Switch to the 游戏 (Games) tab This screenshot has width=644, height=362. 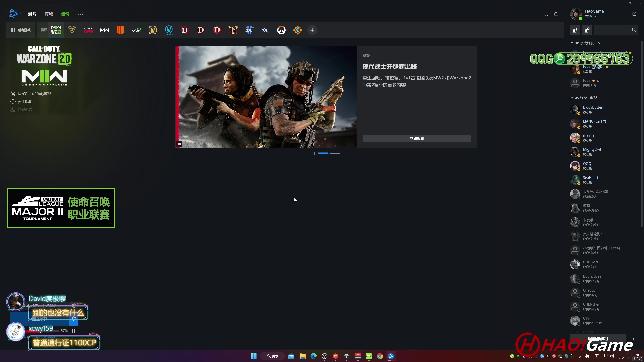tap(32, 14)
